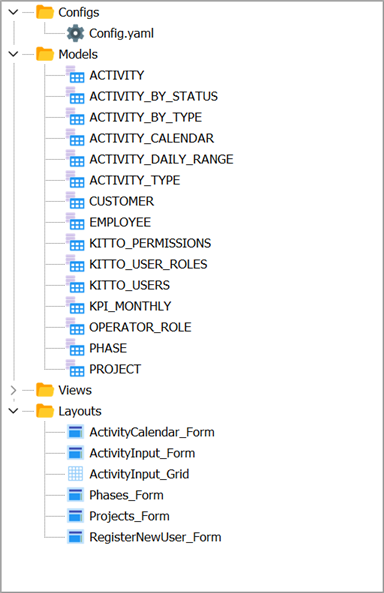Select the ACTIVITY_DAILY_RANGE model
384x593 pixels.
pos(162,159)
